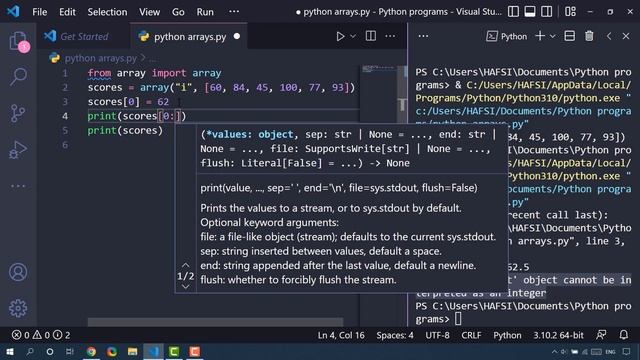
Task: Move the panel using left chevron
Action: click(609, 36)
